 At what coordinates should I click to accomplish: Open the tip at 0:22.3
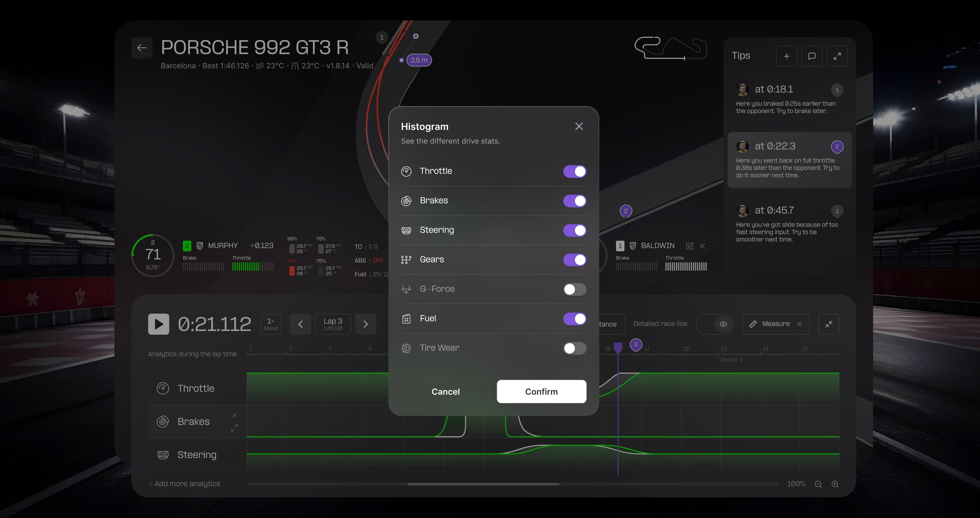(789, 160)
